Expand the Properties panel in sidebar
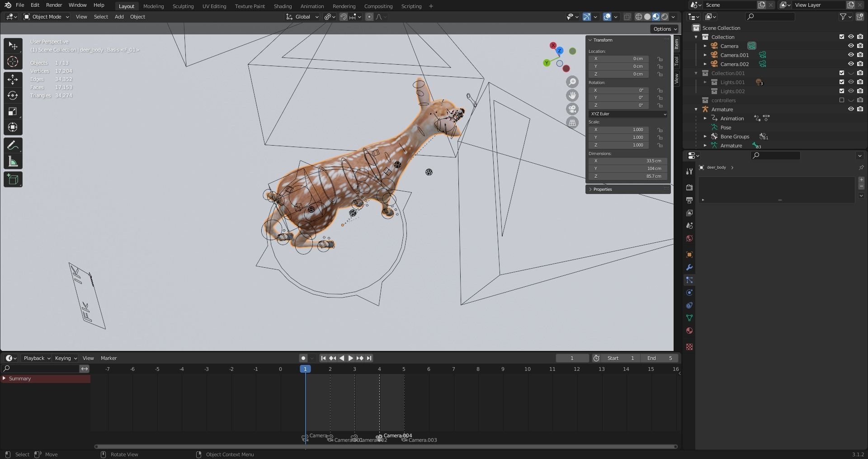The height and width of the screenshot is (459, 868). [602, 189]
